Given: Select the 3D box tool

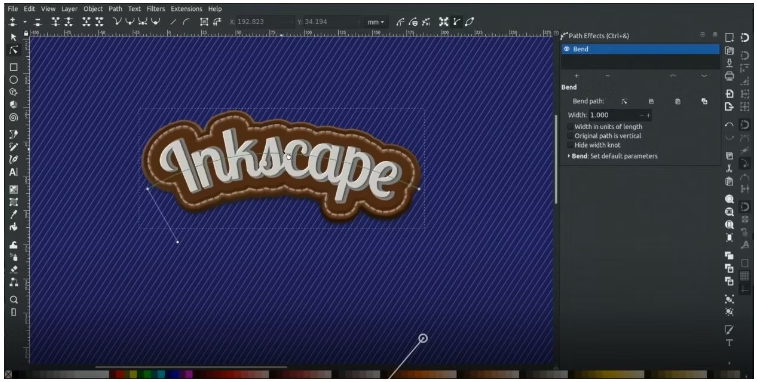Looking at the screenshot, I should tap(14, 105).
